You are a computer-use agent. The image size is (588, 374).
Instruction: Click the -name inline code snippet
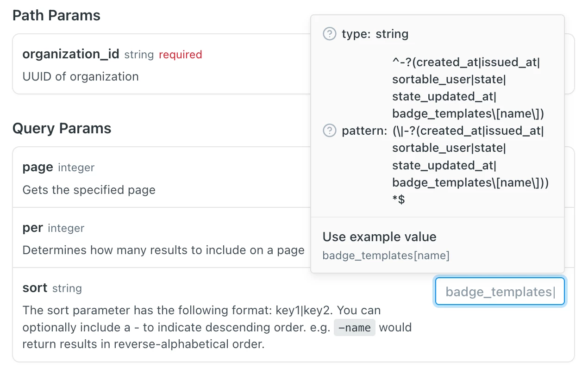[355, 328]
